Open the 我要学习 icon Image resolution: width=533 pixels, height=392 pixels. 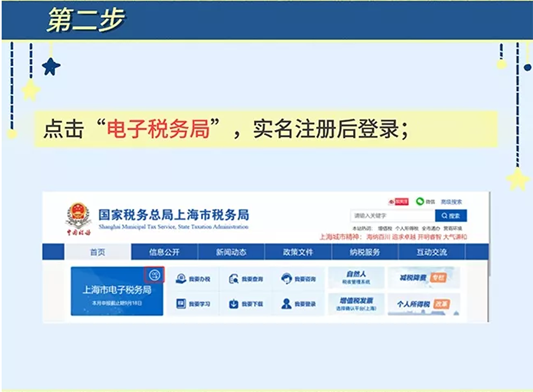coord(181,303)
